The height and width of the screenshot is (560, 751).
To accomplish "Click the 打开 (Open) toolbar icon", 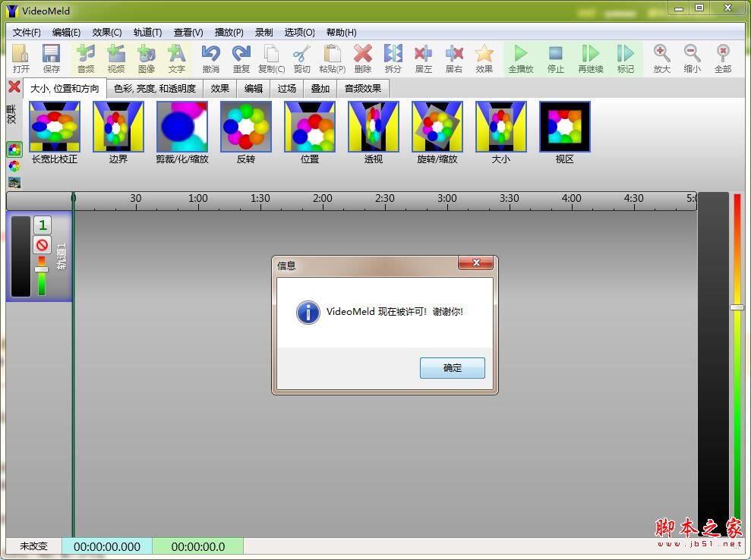I will [21, 58].
